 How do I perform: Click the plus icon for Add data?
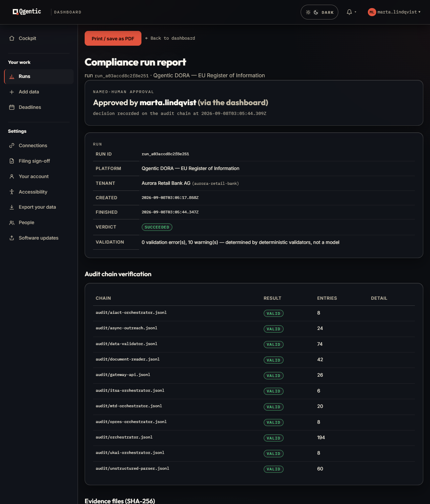(12, 92)
